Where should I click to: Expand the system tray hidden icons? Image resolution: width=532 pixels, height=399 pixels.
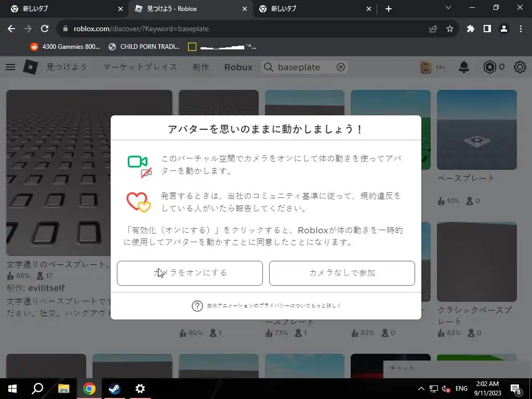click(x=421, y=389)
